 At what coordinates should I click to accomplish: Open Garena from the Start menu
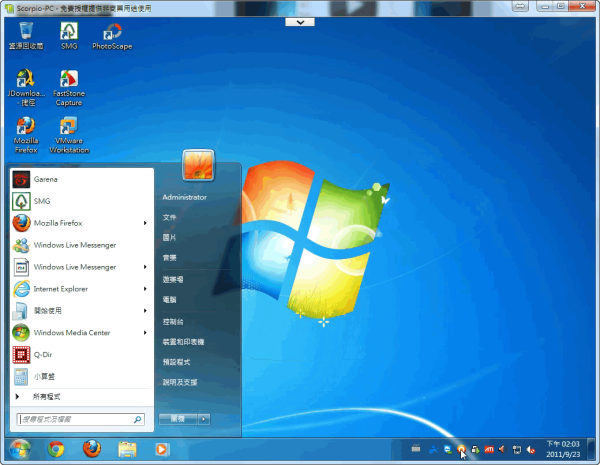pos(46,179)
